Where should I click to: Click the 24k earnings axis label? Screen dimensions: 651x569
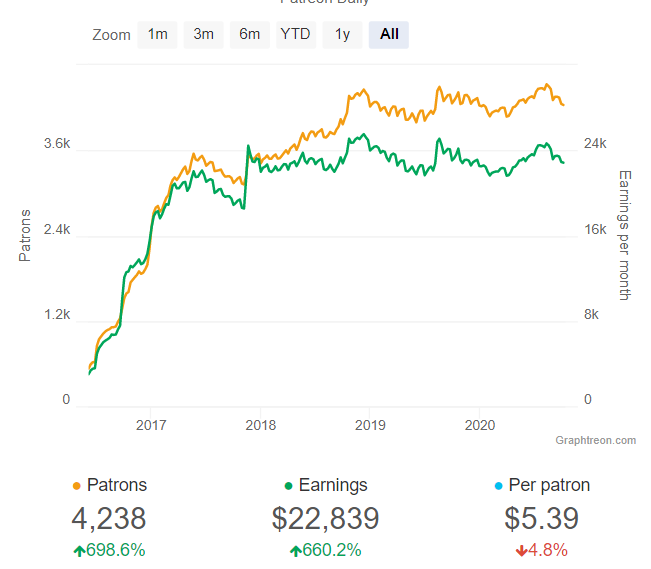pos(595,144)
